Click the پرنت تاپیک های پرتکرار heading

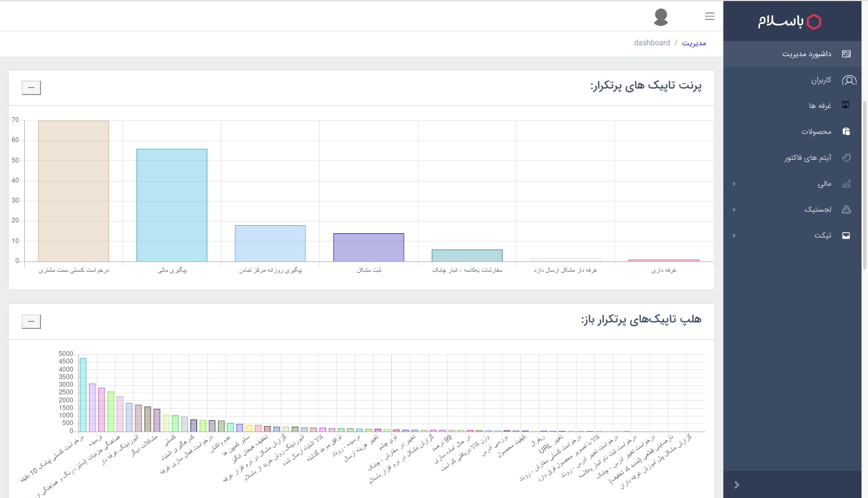(646, 86)
